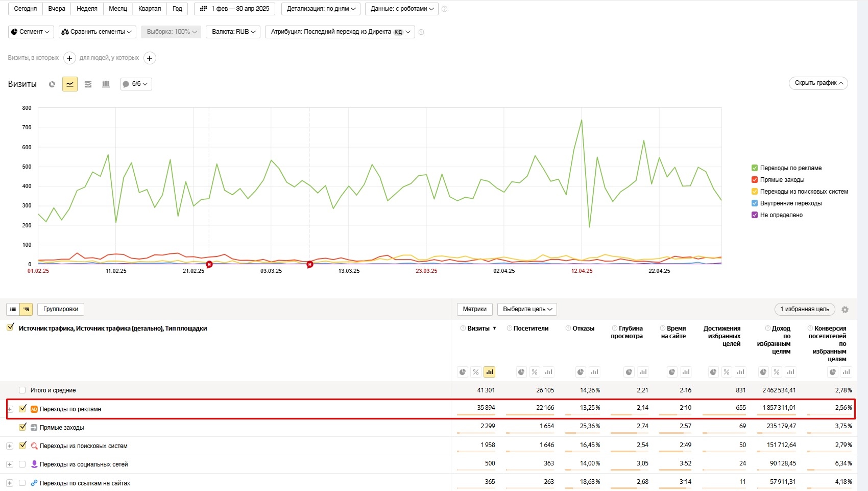Screen dimensions: 868x491
Task: Check the Переходы из социальных сетей checkbox
Action: click(22, 464)
